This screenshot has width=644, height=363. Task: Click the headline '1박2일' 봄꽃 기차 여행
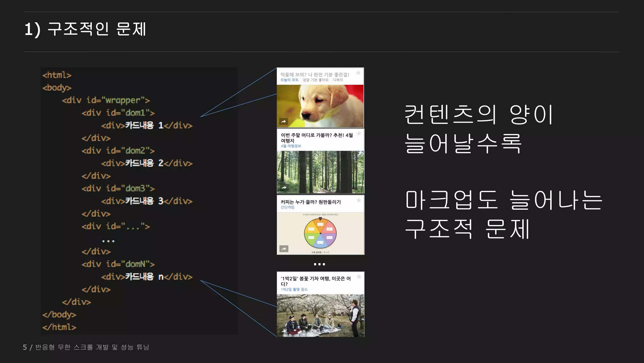tap(315, 281)
